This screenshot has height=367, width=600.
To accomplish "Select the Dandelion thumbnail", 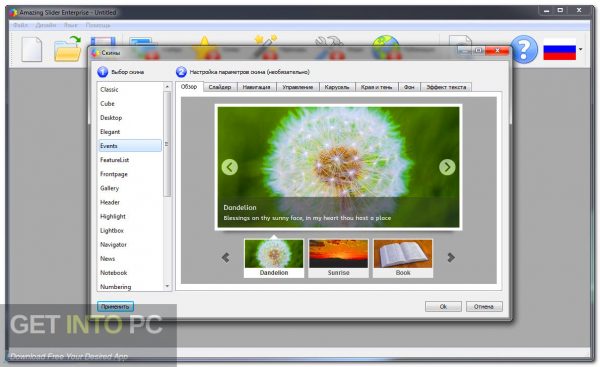I will (x=274, y=258).
